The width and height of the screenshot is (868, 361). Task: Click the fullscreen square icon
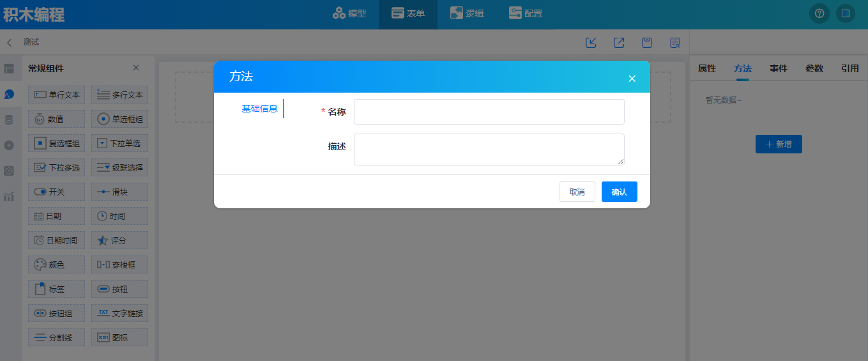pyautogui.click(x=845, y=13)
